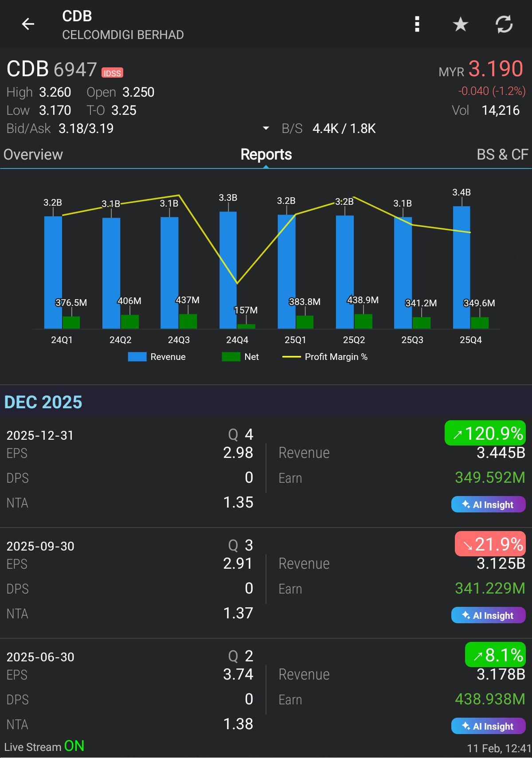Image resolution: width=532 pixels, height=758 pixels.
Task: Select the 24Q1 revenue bar
Action: [x=53, y=272]
